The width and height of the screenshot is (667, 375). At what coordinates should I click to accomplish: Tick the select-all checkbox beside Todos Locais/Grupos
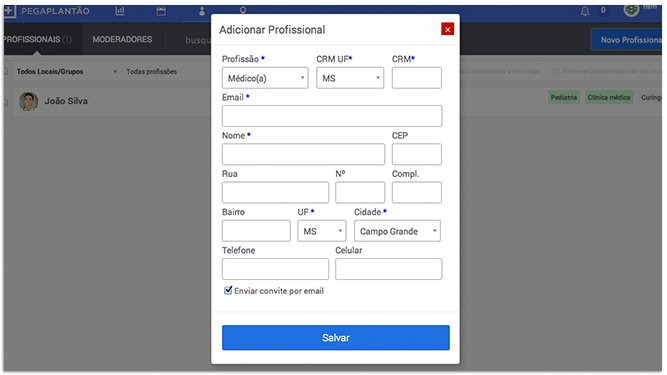tap(6, 71)
